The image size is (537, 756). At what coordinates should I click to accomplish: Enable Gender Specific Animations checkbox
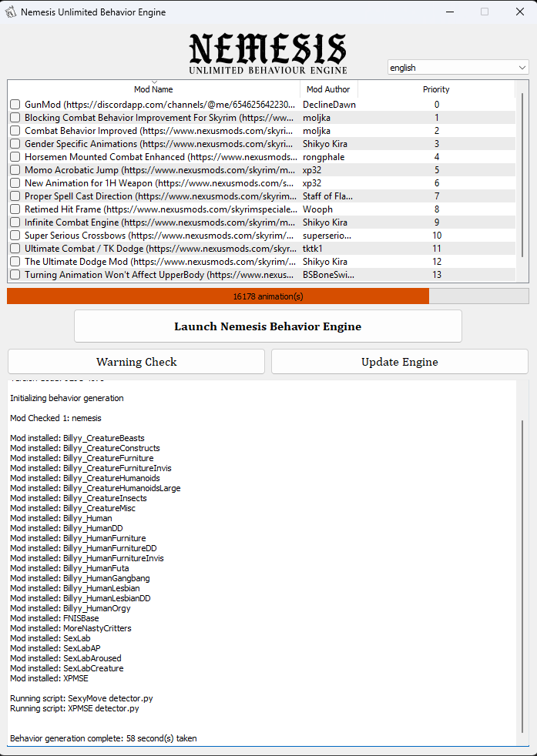click(15, 144)
